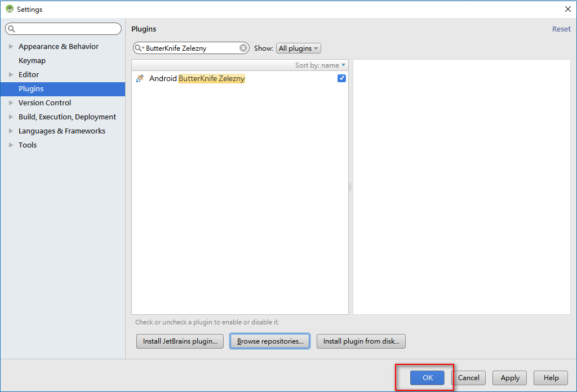Select Plugins in settings tree
Viewport: 577px width, 392px height.
coord(63,88)
